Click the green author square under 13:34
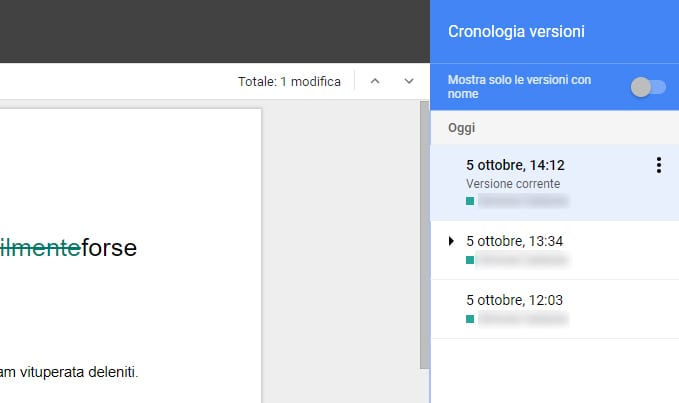This screenshot has width=679, height=403. (x=470, y=260)
